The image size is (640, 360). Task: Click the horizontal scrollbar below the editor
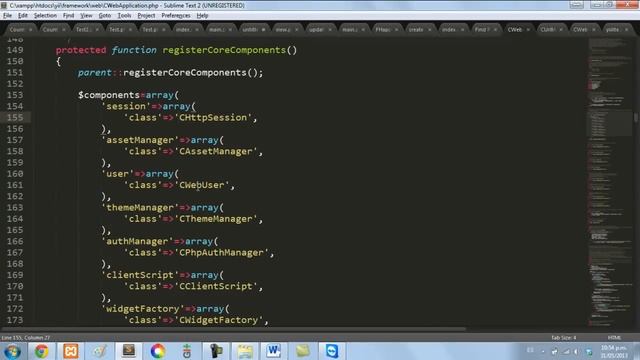point(233,329)
